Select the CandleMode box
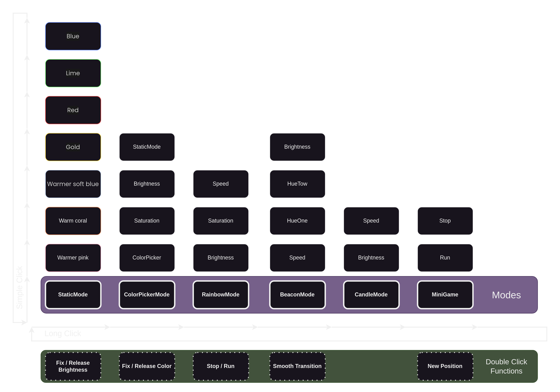This screenshot has height=392, width=560. click(371, 294)
